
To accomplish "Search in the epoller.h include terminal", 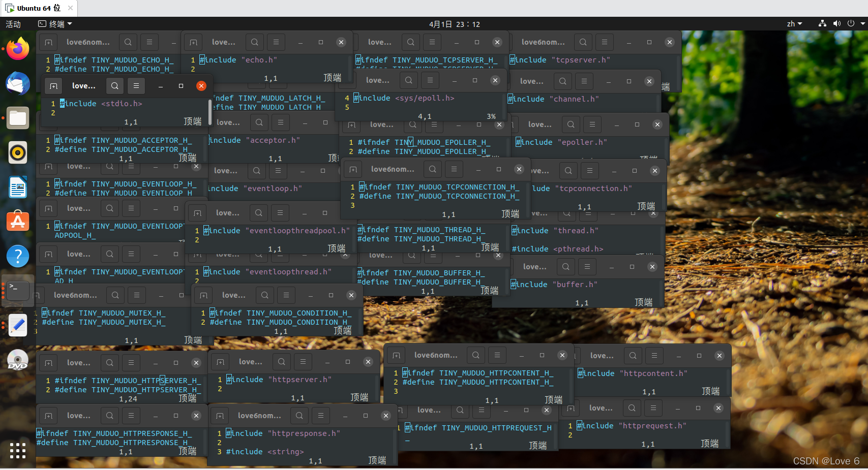I will pyautogui.click(x=571, y=124).
